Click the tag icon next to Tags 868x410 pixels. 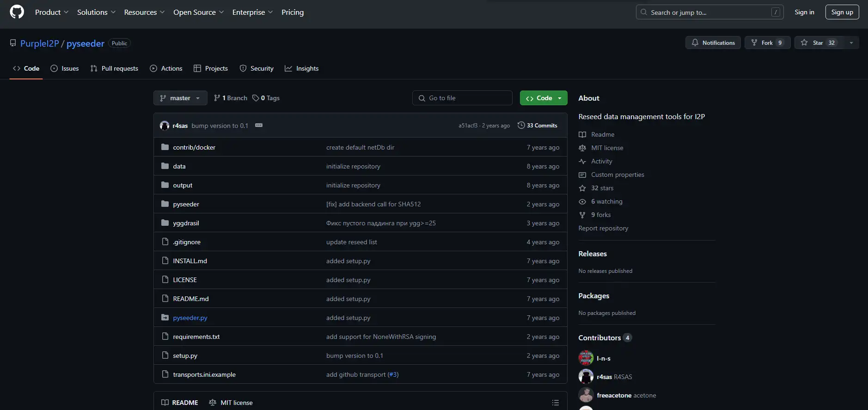pos(256,98)
